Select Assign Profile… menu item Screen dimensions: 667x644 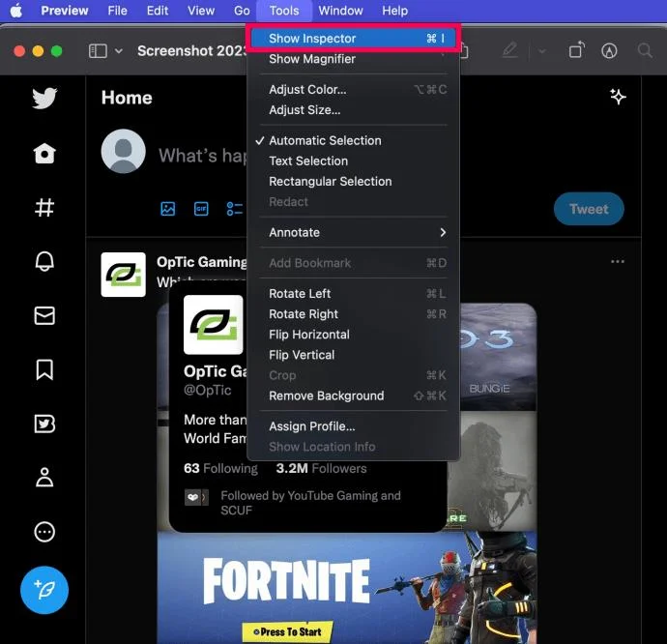click(x=353, y=426)
